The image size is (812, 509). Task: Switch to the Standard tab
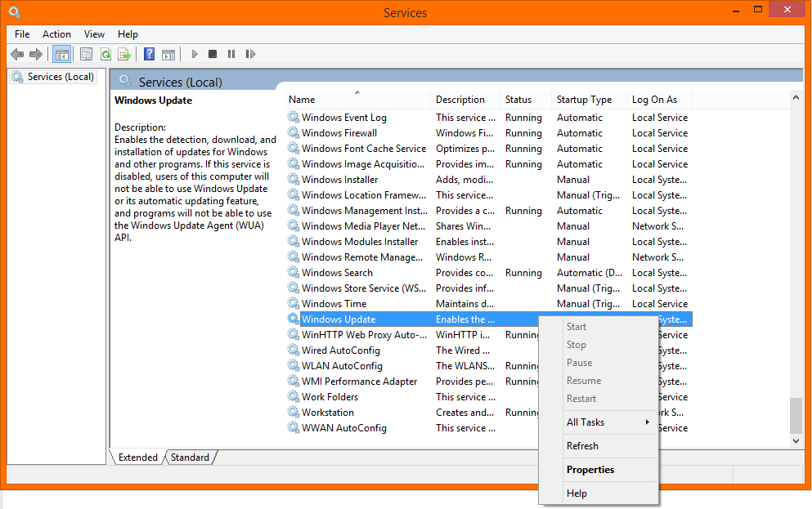pos(190,458)
